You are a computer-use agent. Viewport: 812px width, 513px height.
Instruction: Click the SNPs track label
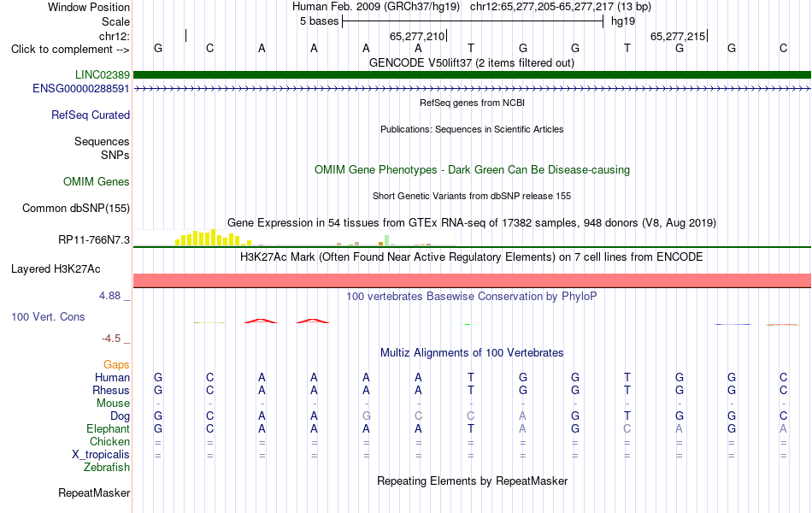115,155
